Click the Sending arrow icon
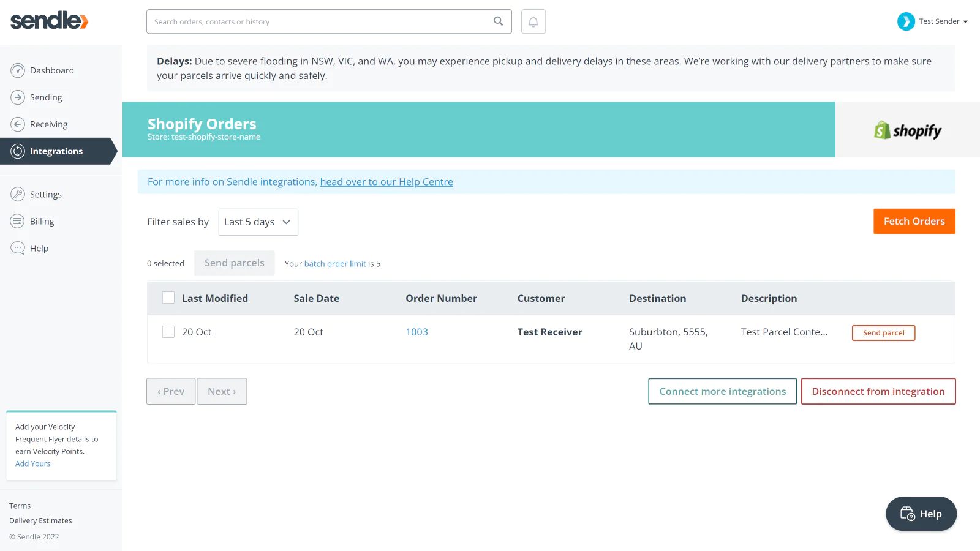The height and width of the screenshot is (551, 980). (x=18, y=97)
